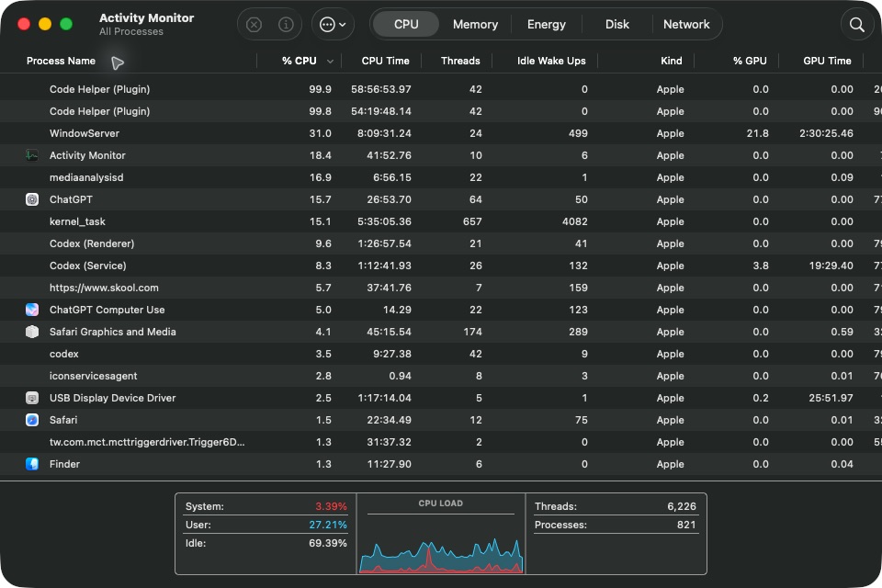Click the Activity Monitor app icon in list
Image resolution: width=882 pixels, height=588 pixels.
pyautogui.click(x=32, y=155)
